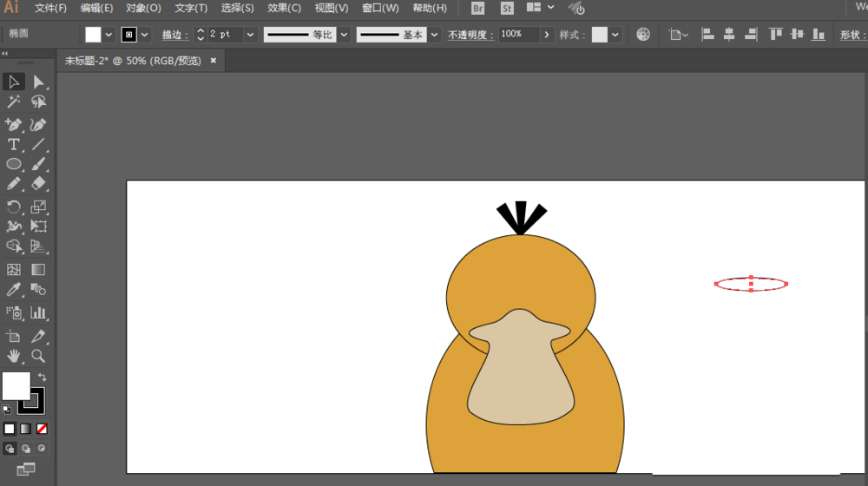Change screen mode button
The height and width of the screenshot is (486, 868).
click(25, 470)
